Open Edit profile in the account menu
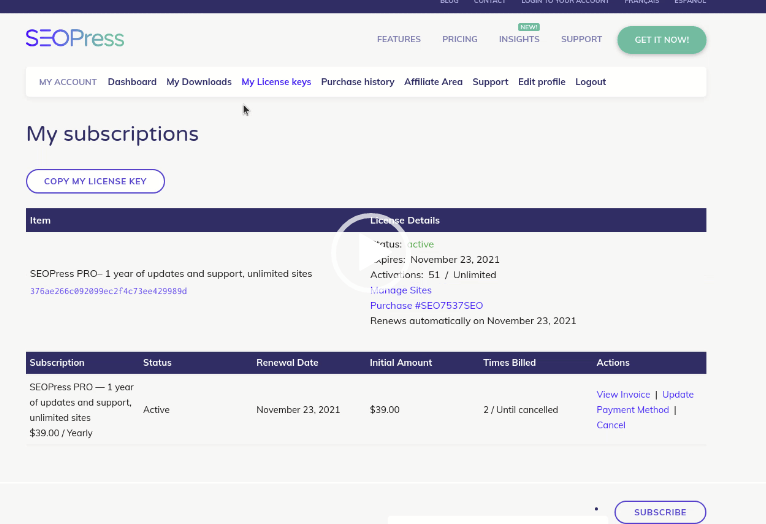This screenshot has width=766, height=524. point(541,82)
